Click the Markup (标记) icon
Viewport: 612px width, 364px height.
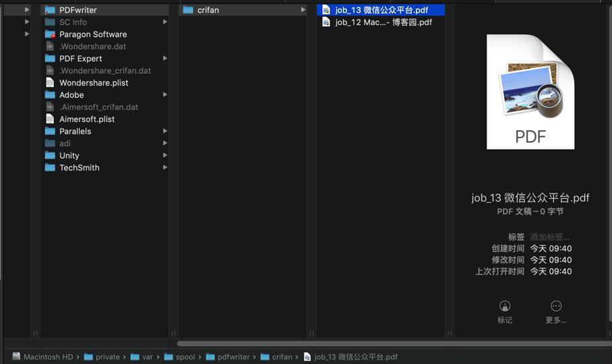[x=505, y=306]
